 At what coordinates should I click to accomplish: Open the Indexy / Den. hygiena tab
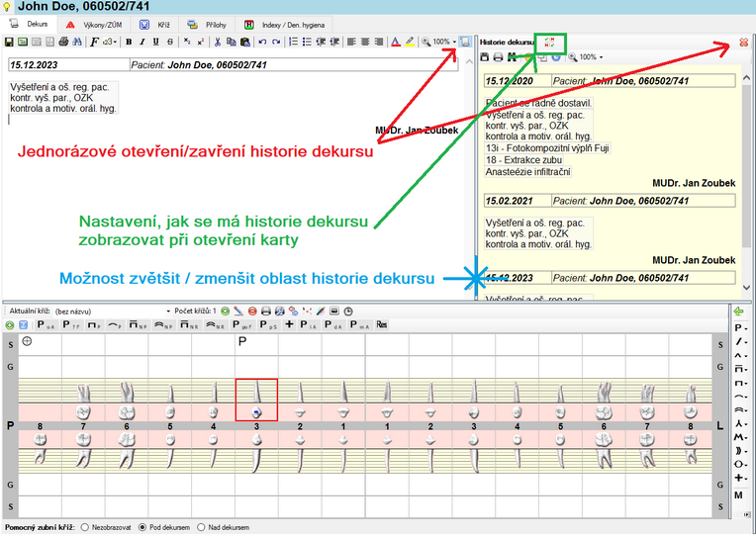pos(285,25)
